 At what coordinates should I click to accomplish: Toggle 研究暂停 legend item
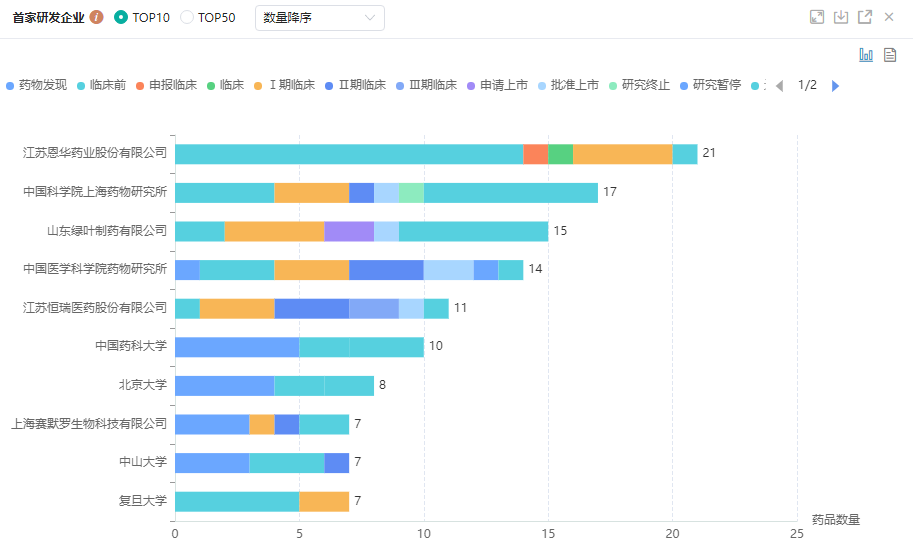pos(710,85)
